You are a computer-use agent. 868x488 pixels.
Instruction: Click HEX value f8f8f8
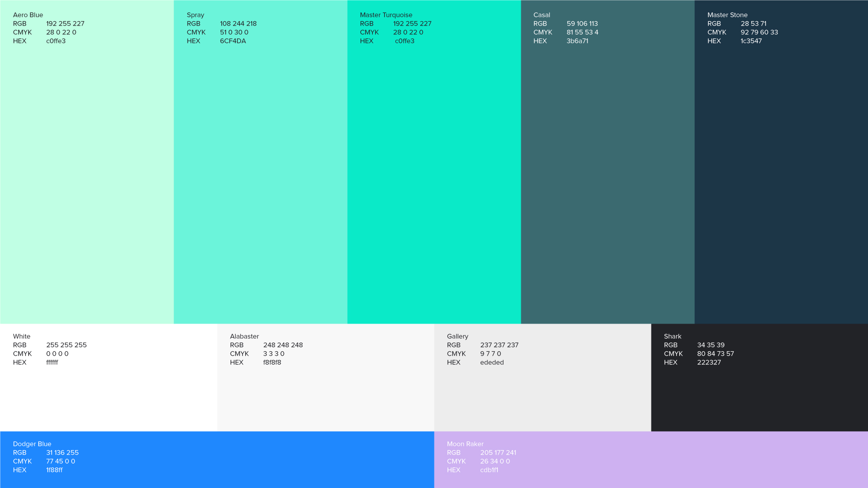tap(272, 362)
